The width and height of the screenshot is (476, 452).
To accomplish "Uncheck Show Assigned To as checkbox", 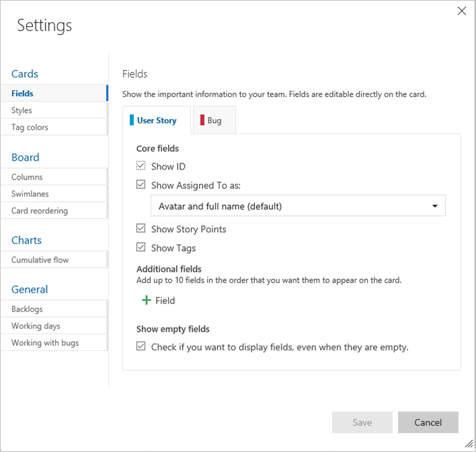I will click(x=141, y=184).
